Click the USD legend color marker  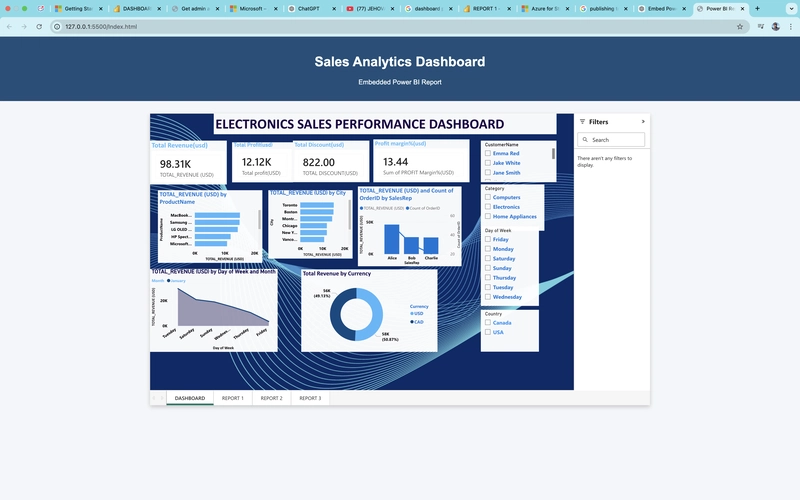click(412, 314)
